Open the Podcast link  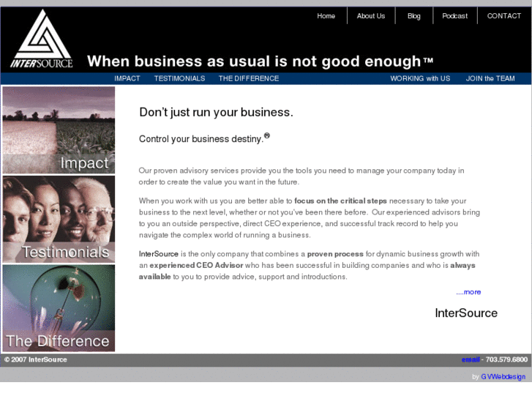pos(454,16)
